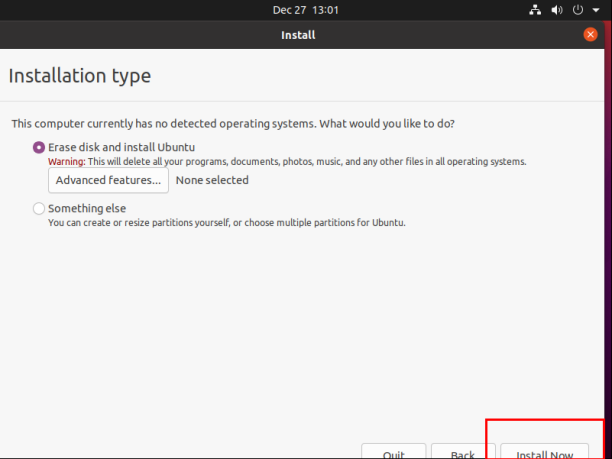Quit the Ubuntu installer
Viewport: 612px width, 459px height.
(x=393, y=452)
